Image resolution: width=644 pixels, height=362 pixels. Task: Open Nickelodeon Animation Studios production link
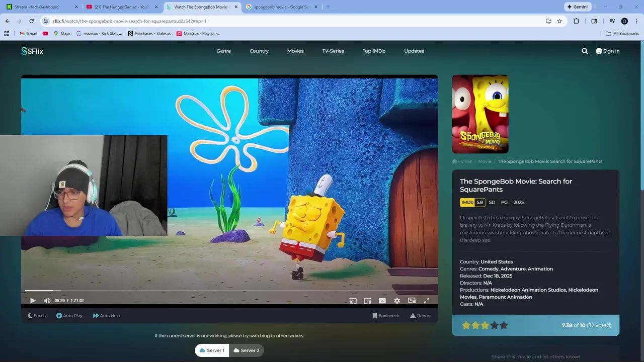528,290
